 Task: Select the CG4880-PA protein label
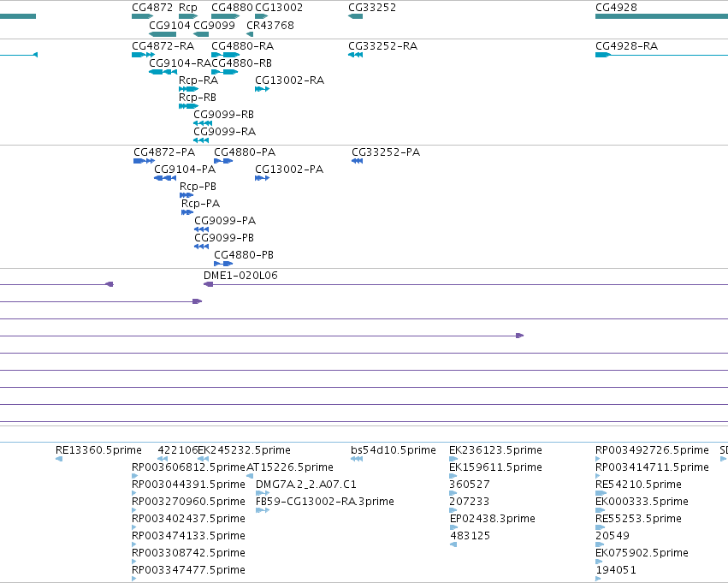click(x=245, y=152)
